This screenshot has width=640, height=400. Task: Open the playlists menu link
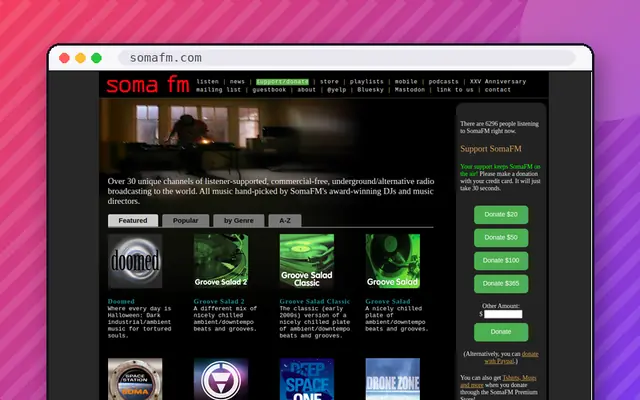pyautogui.click(x=367, y=82)
